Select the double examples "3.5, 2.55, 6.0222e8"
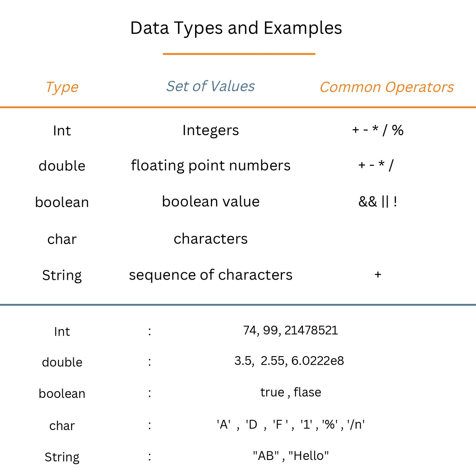This screenshot has width=476, height=476. [x=289, y=361]
